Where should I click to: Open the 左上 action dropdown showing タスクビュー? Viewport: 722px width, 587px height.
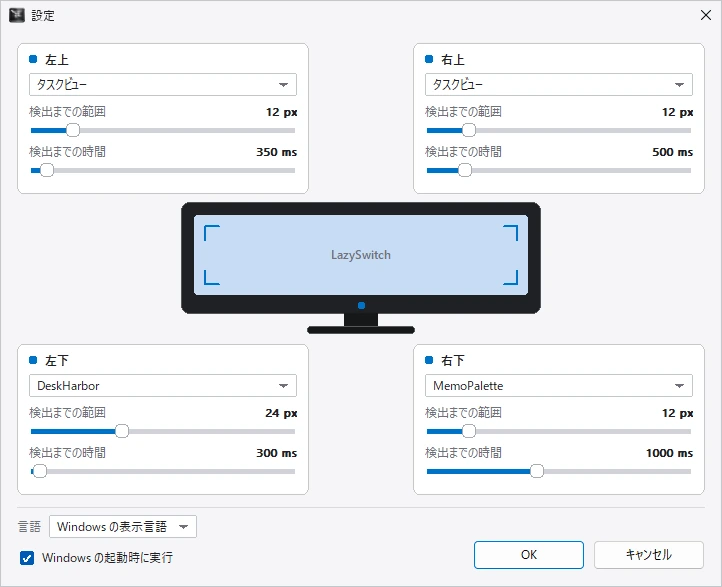click(x=163, y=85)
